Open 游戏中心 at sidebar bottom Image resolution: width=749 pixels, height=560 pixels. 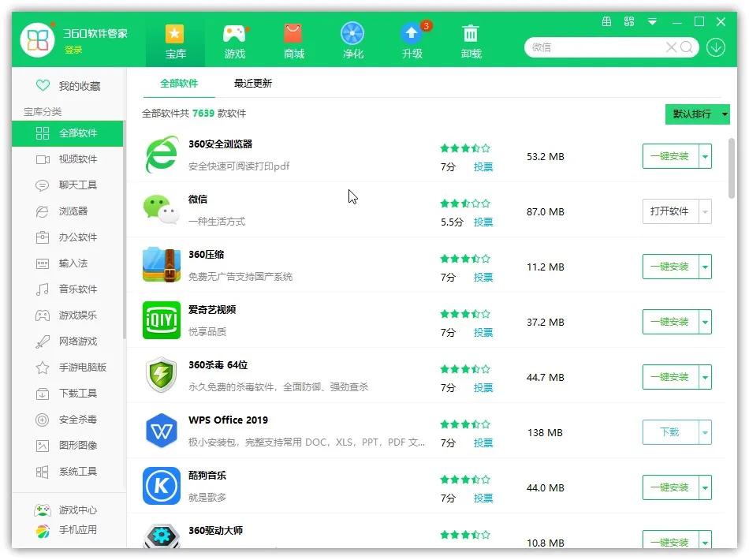coord(67,510)
